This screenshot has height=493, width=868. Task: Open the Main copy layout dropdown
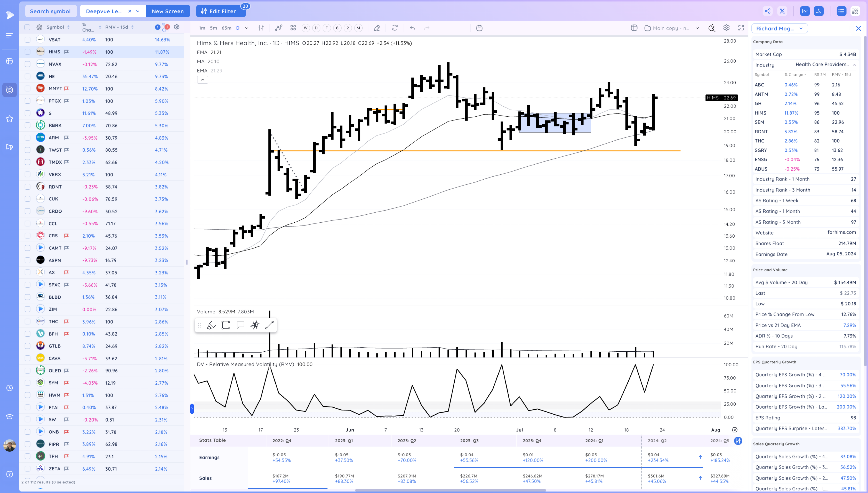(x=672, y=28)
